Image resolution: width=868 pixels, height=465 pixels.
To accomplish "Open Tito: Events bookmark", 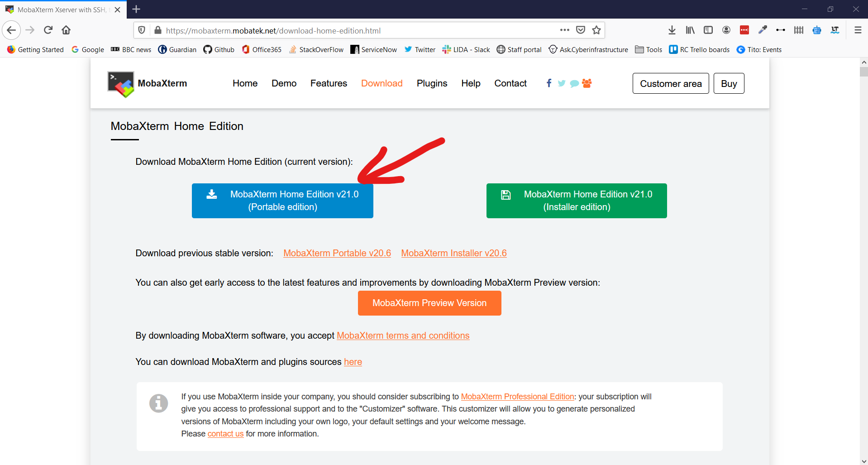I will coord(759,50).
